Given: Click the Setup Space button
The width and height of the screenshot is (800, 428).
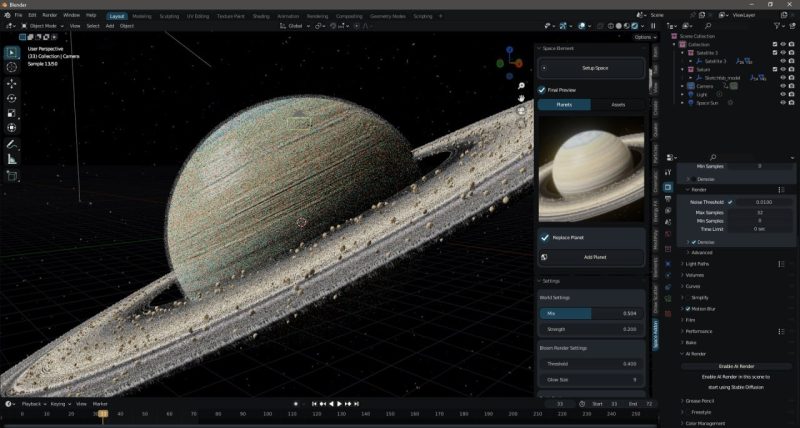Looking at the screenshot, I should [594, 68].
